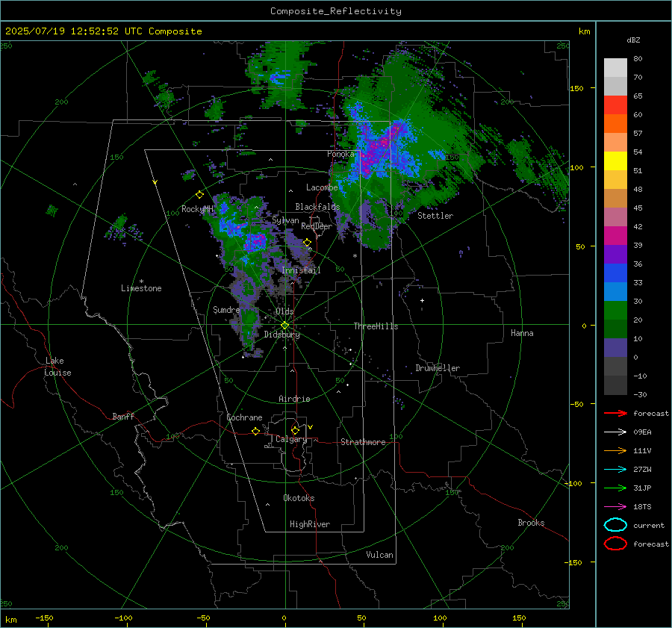
Task: Click the Strathmore label
Action: click(363, 442)
